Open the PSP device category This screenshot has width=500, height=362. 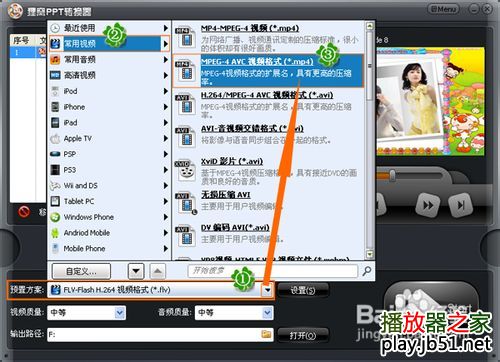click(x=109, y=154)
